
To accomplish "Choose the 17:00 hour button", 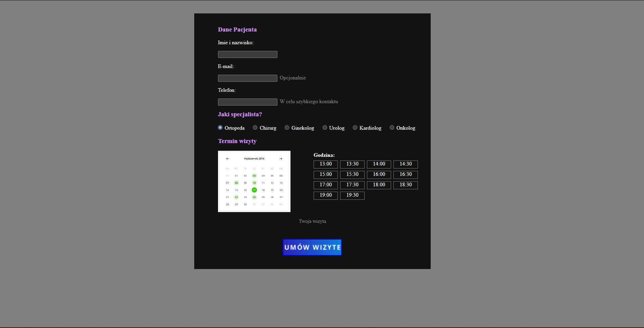I will pos(326,185).
